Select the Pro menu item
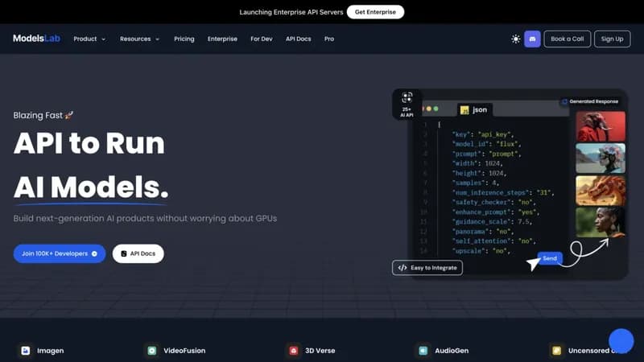The width and height of the screenshot is (644, 362). (329, 39)
